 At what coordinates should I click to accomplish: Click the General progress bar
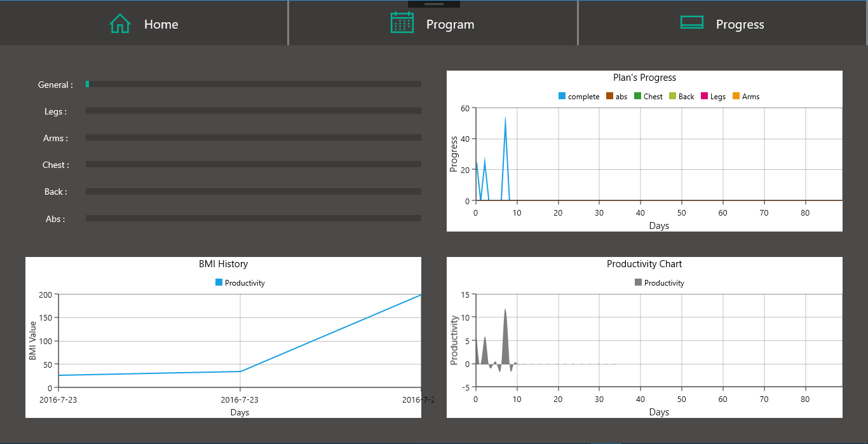click(x=254, y=84)
